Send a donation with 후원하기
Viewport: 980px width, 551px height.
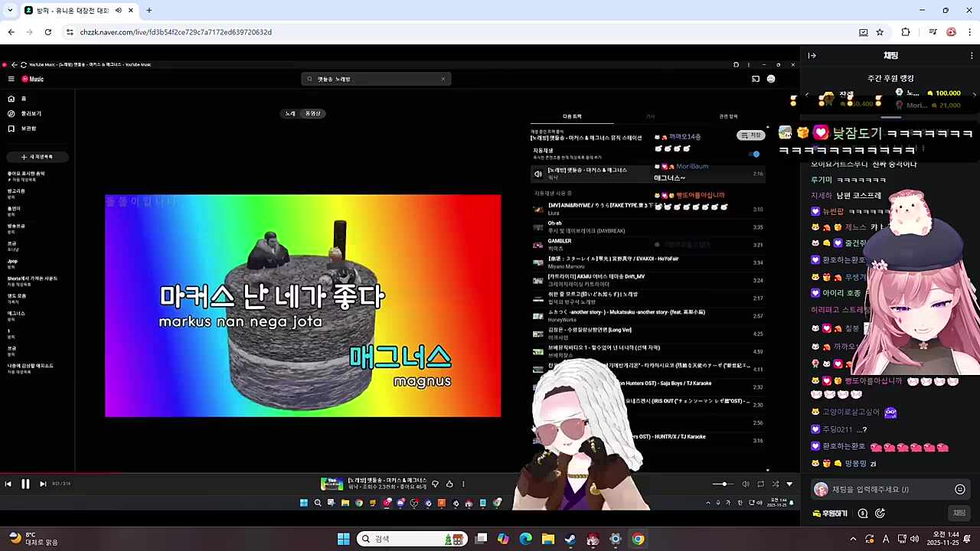click(x=830, y=514)
